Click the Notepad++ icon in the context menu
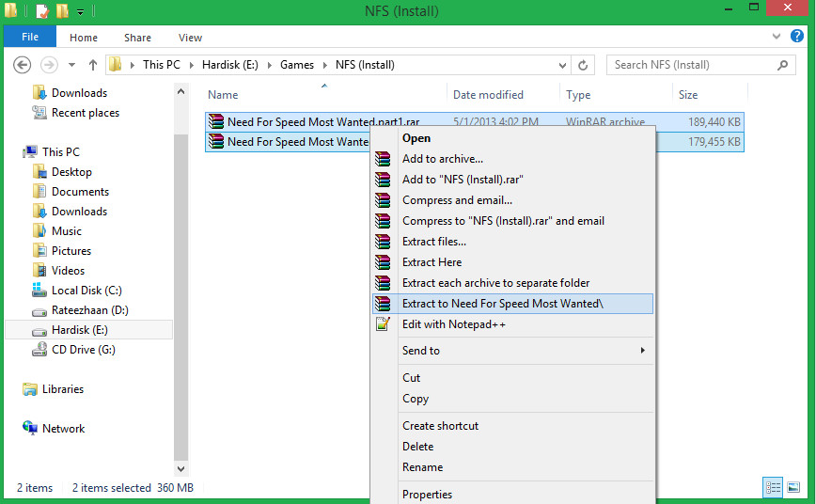Image resolution: width=816 pixels, height=504 pixels. [383, 324]
